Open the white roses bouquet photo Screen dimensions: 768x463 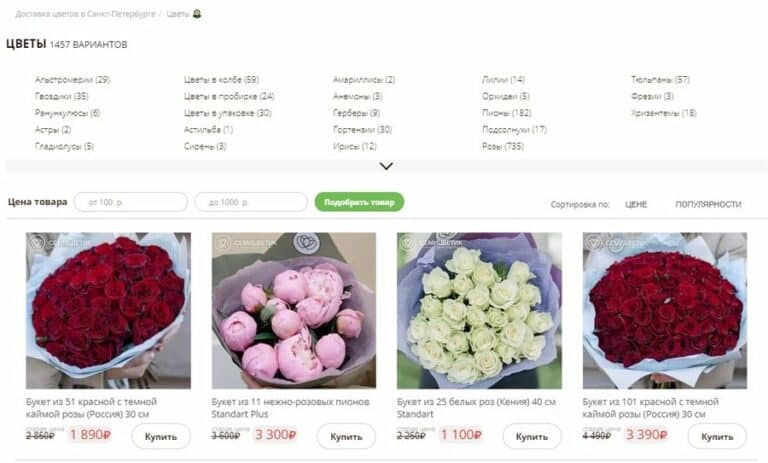[x=479, y=311]
